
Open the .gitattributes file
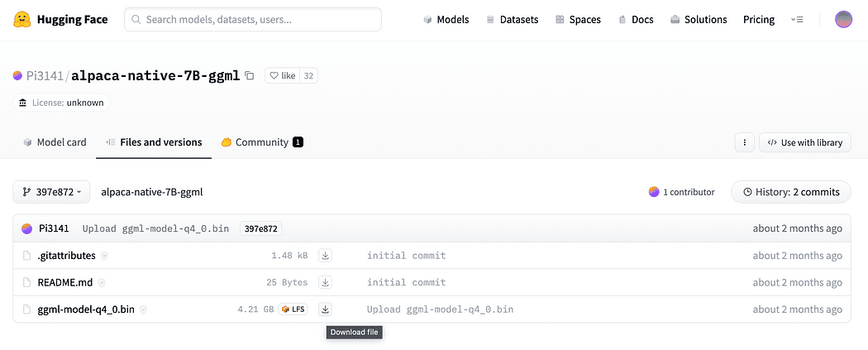click(x=66, y=256)
